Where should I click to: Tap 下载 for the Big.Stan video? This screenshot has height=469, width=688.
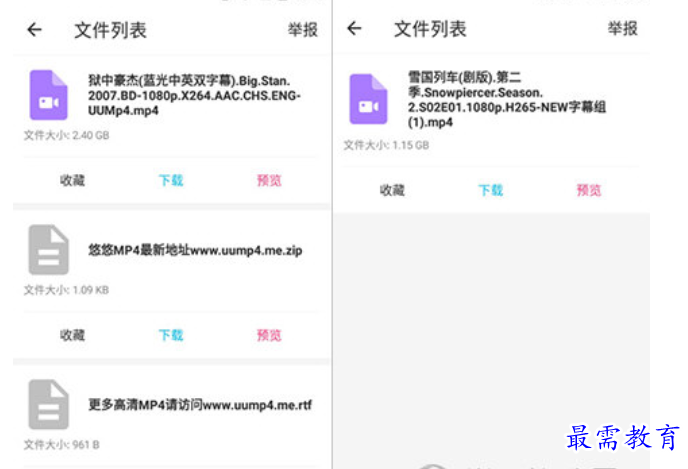pyautogui.click(x=171, y=180)
